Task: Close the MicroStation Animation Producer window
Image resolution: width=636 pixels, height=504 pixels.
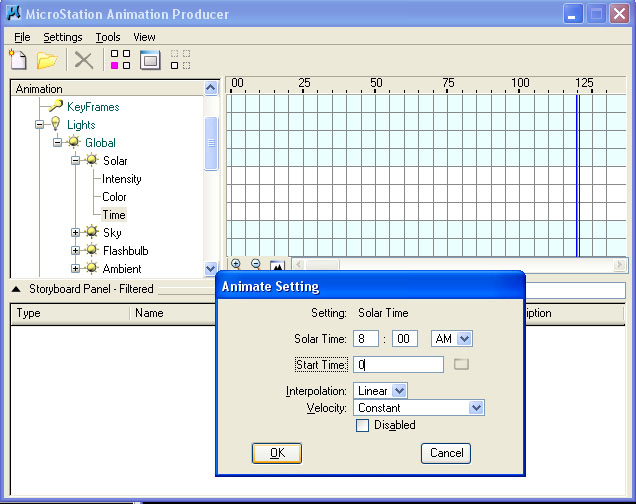Action: pyautogui.click(x=619, y=14)
